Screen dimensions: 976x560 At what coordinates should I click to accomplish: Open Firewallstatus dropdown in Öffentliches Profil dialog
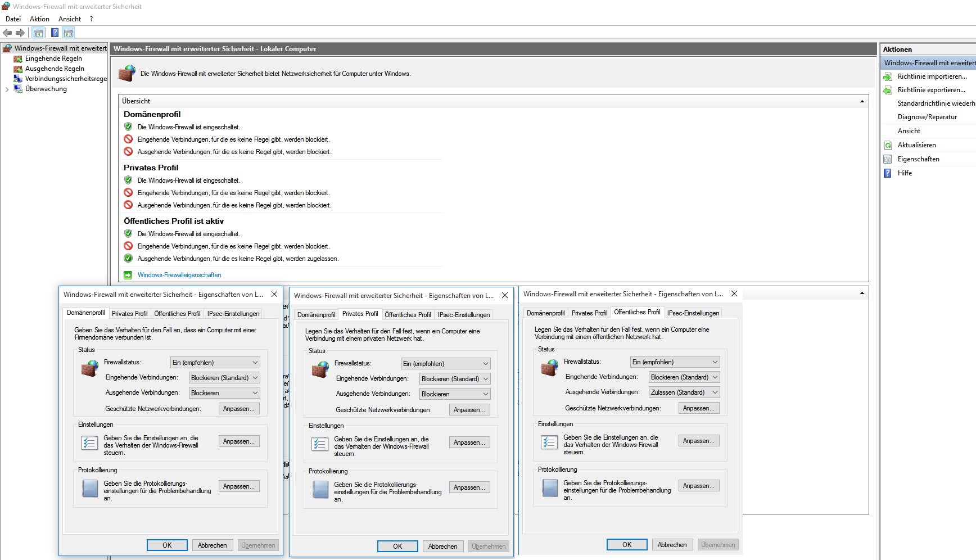(x=675, y=362)
